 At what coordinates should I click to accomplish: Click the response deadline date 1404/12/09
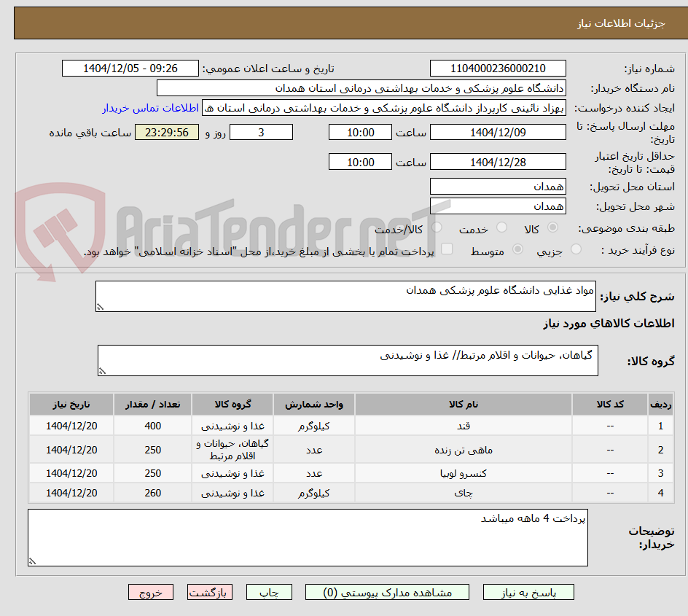pos(498,132)
